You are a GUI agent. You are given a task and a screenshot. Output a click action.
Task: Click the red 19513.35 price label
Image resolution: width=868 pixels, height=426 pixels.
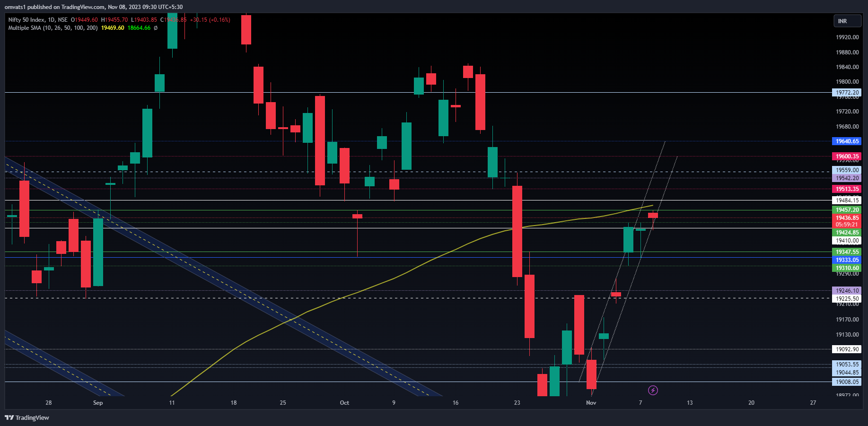tap(847, 189)
